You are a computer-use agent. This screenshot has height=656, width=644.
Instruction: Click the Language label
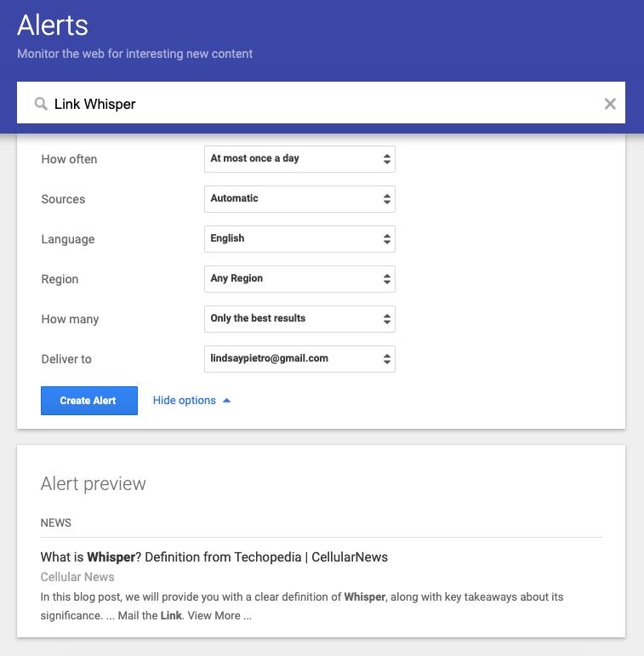68,239
